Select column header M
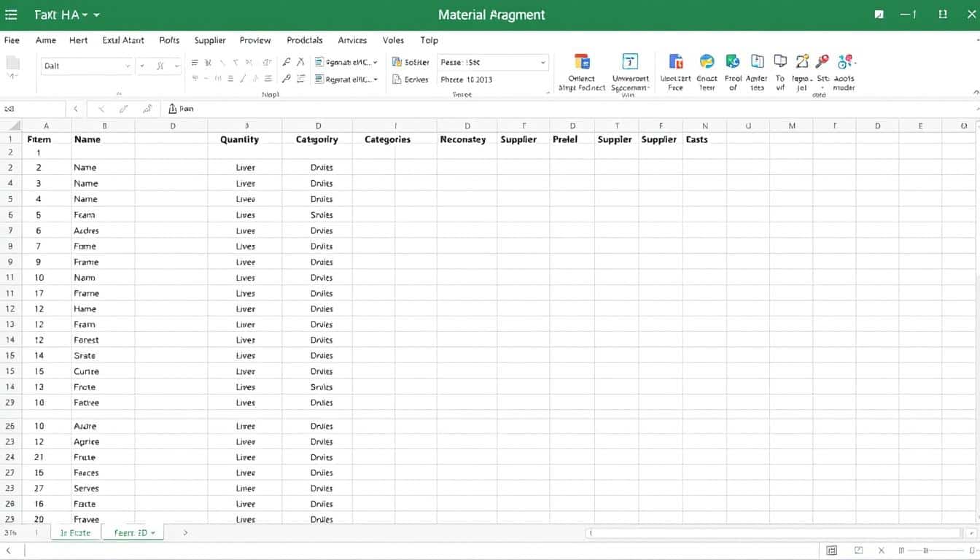 coord(792,125)
